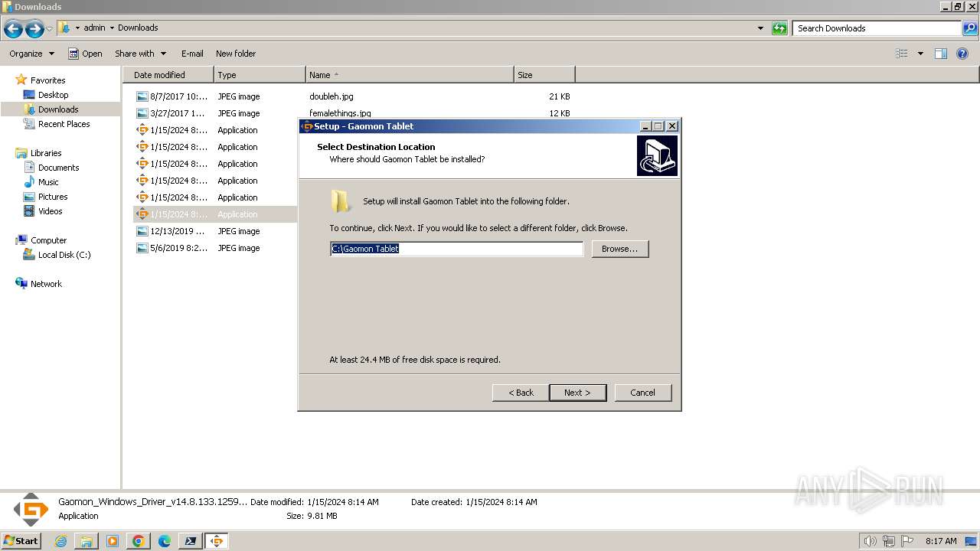The height and width of the screenshot is (551, 980).
Task: Select Network in navigation pane
Action: (x=46, y=284)
